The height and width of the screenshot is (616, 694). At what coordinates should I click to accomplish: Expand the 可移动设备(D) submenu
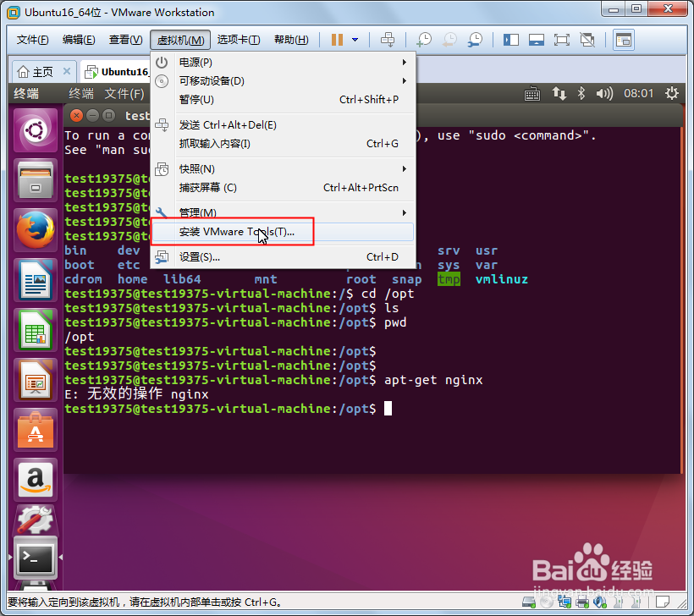click(283, 81)
